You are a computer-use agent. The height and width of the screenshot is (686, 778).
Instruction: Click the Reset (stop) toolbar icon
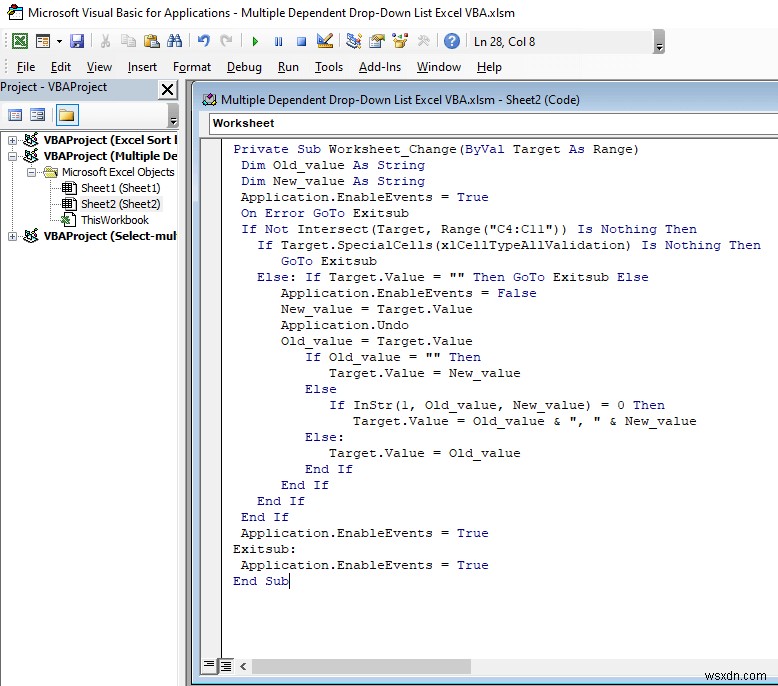[x=300, y=41]
